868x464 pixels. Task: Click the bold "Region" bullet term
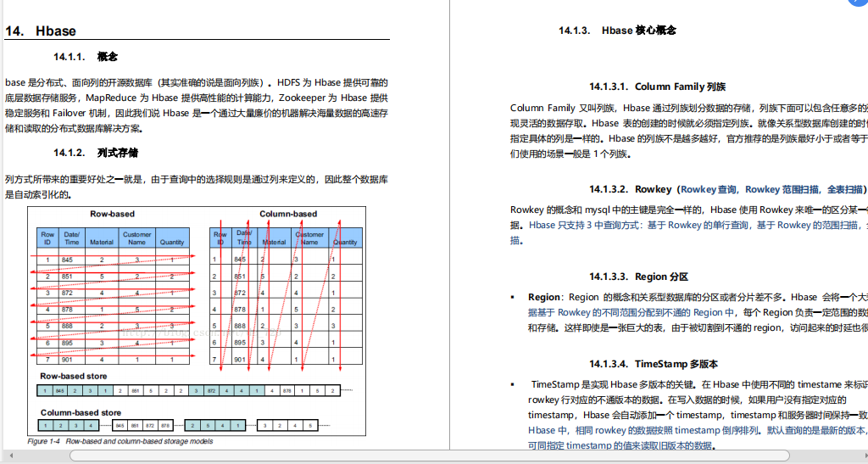click(544, 298)
